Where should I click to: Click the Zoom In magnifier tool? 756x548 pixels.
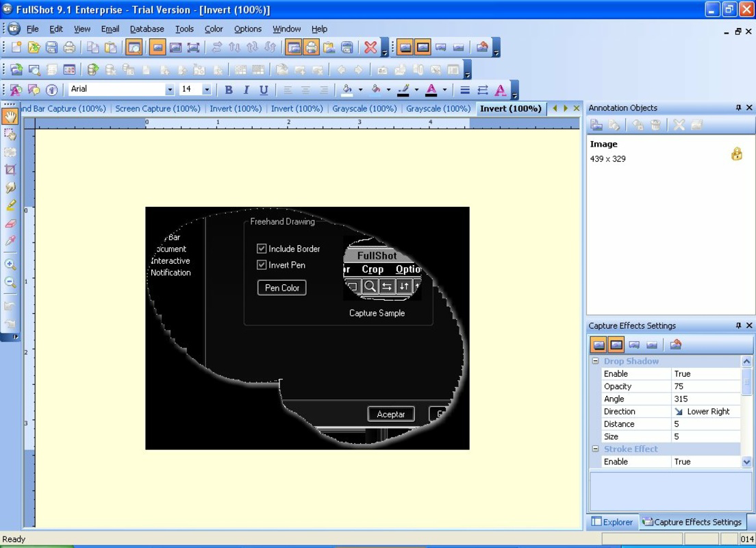tap(10, 264)
